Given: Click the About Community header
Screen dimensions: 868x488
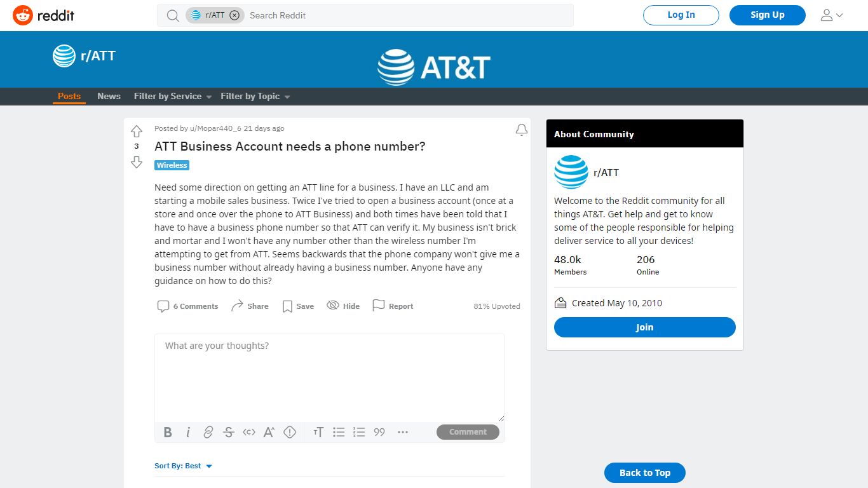Looking at the screenshot, I should pyautogui.click(x=645, y=134).
